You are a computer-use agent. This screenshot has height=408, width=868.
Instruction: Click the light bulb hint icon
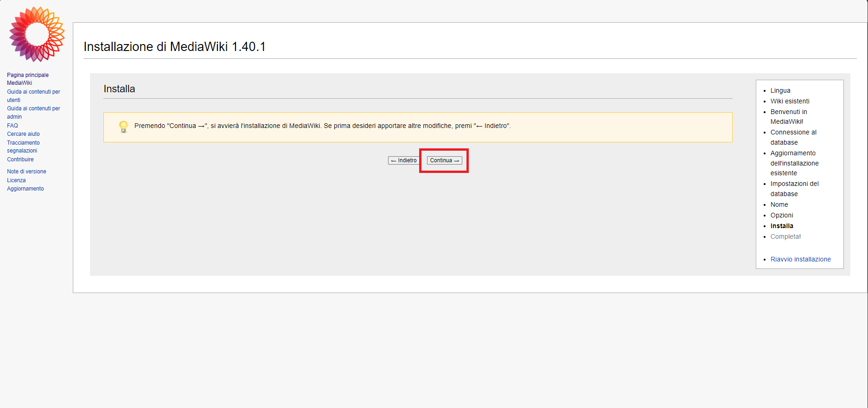click(x=123, y=127)
